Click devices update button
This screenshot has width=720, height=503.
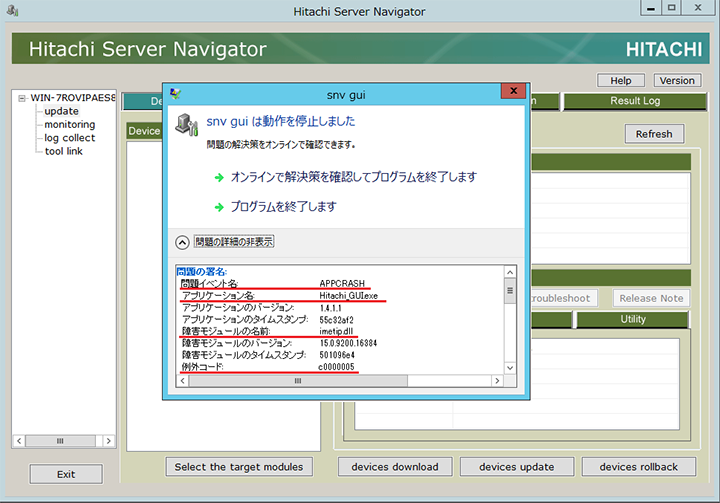pyautogui.click(x=517, y=467)
